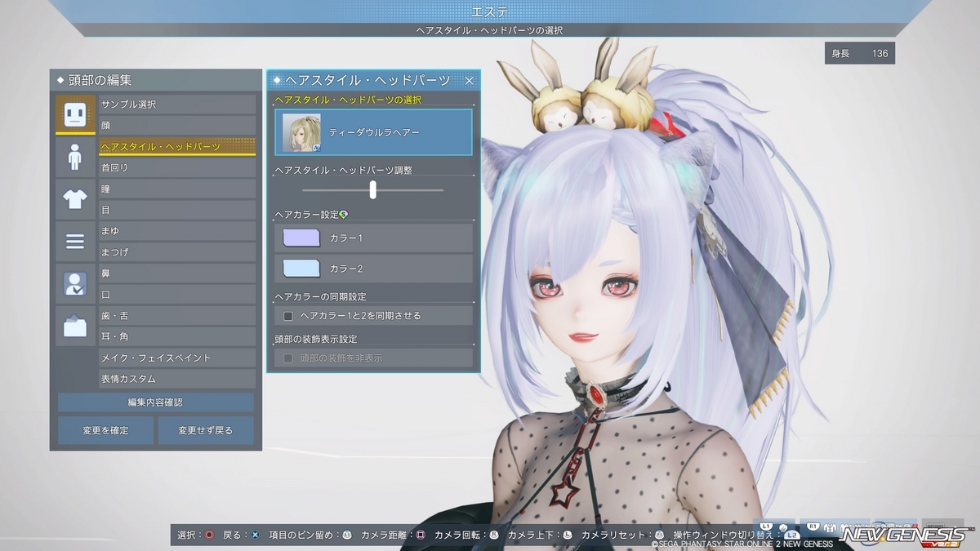980x551 pixels.
Task: Click the gem icon beside ヘアカラー設定
Action: point(343,214)
